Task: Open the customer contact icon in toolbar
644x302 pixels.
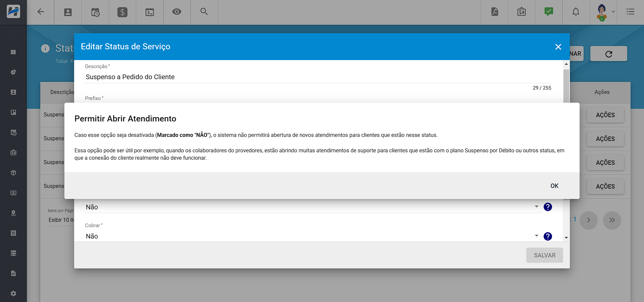Action: coord(68,12)
